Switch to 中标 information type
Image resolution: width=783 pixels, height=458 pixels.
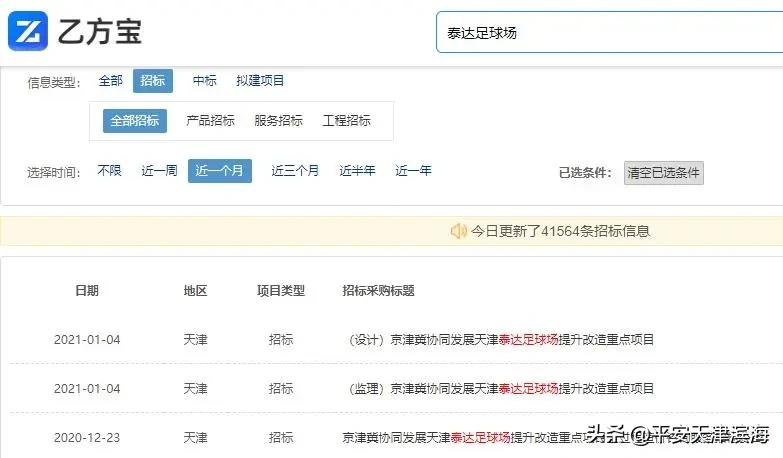point(205,81)
